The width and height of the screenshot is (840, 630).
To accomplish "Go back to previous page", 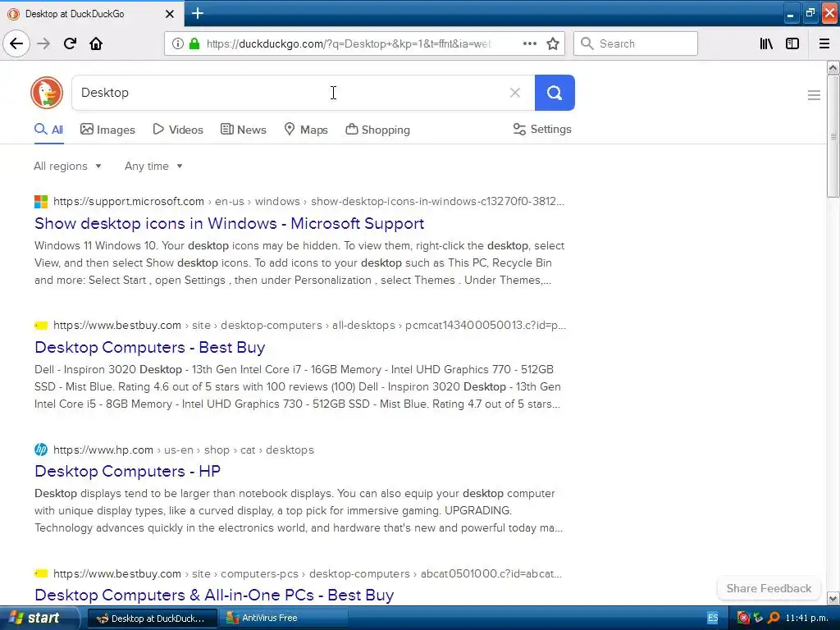I will pos(16,43).
